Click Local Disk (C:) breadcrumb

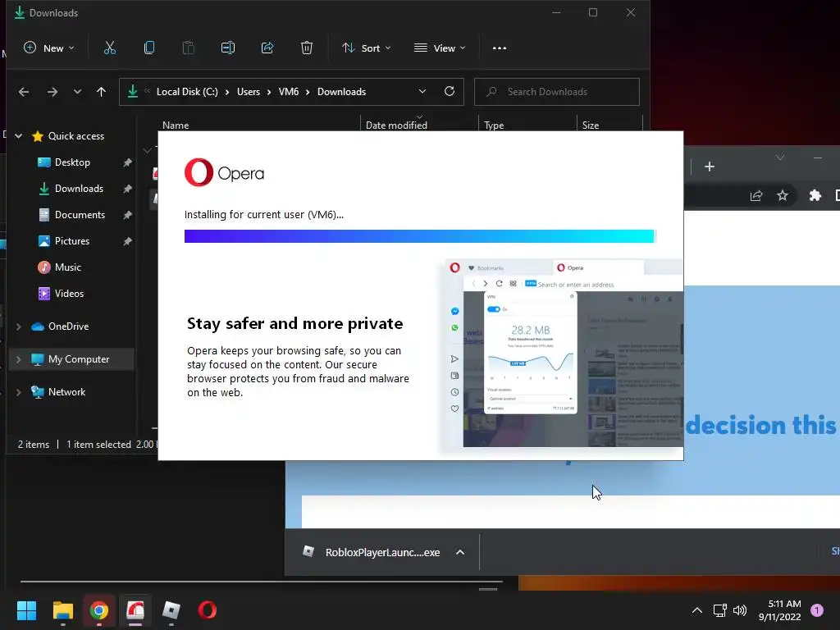(x=187, y=92)
